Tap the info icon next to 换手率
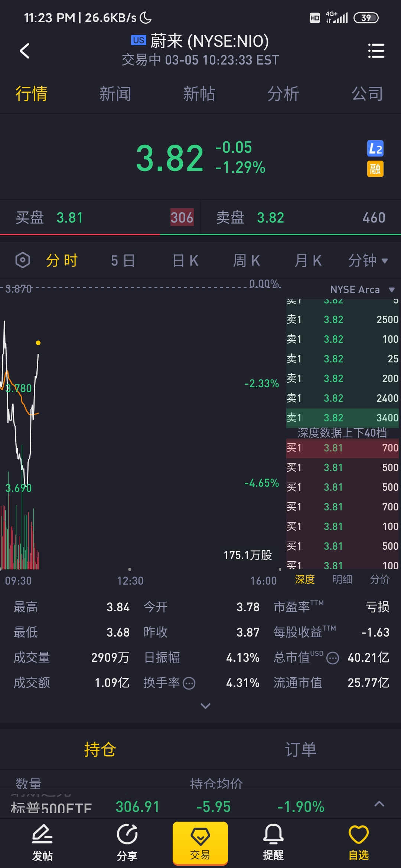This screenshot has width=401, height=868. (x=189, y=683)
